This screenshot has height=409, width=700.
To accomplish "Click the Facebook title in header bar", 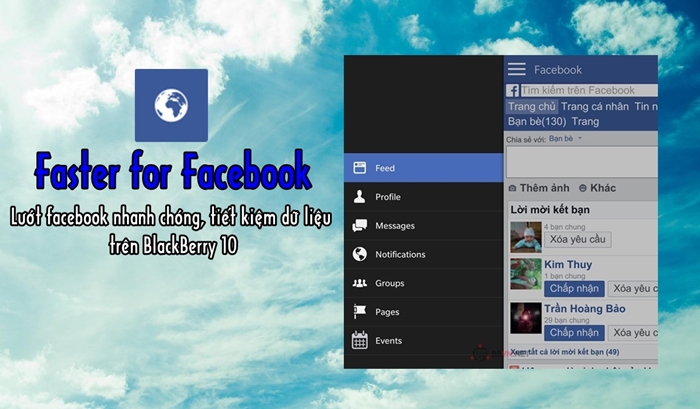I will (558, 70).
